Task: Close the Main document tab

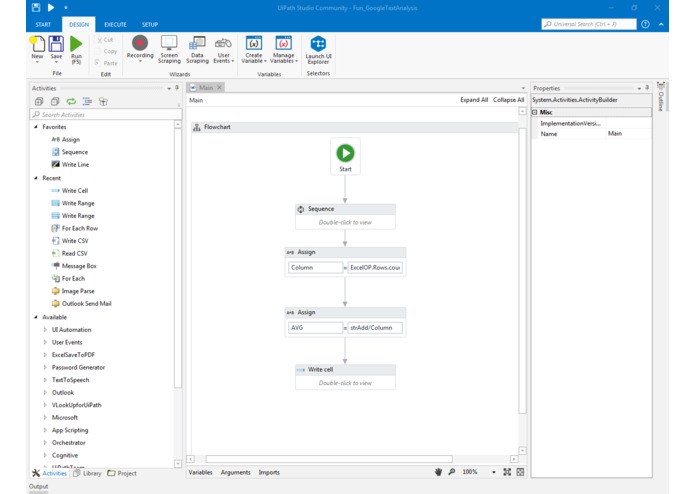Action: 219,88
